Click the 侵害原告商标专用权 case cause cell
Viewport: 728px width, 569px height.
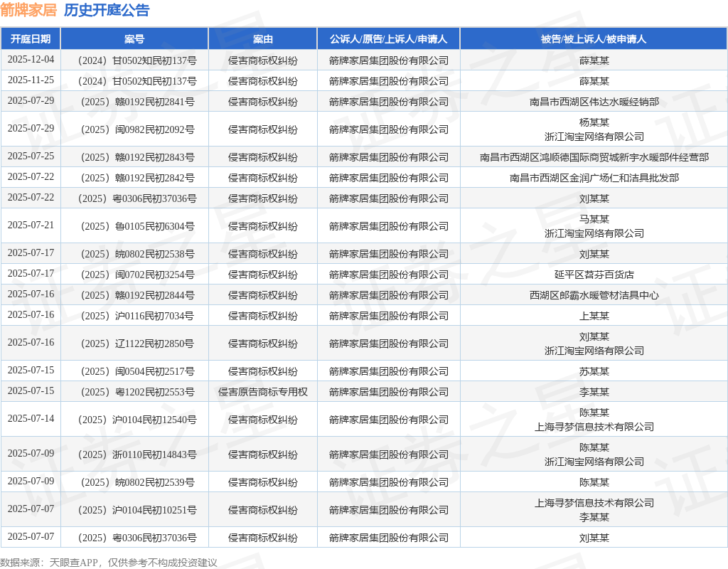coord(263,392)
